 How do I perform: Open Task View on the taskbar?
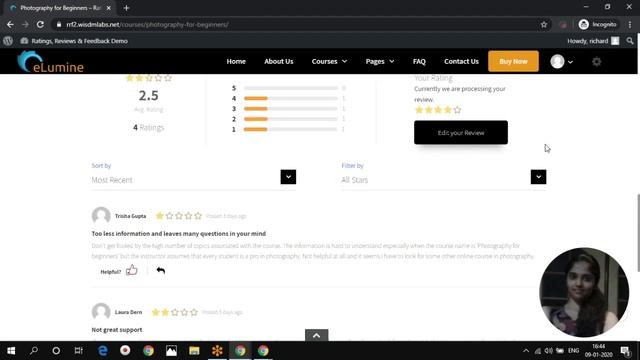78,351
